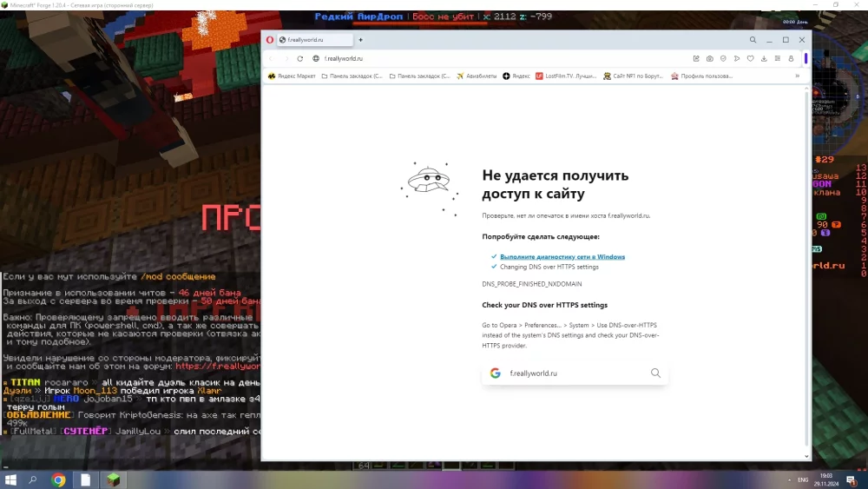This screenshot has height=489, width=868.
Task: Open the Windows notification center icon
Action: 852,480
